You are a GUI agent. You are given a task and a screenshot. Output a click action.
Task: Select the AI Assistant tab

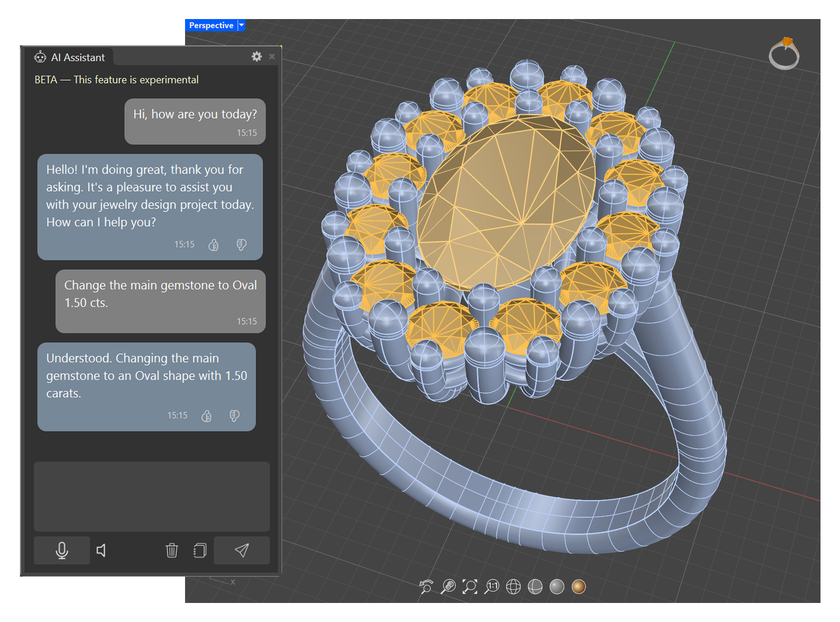pos(69,57)
